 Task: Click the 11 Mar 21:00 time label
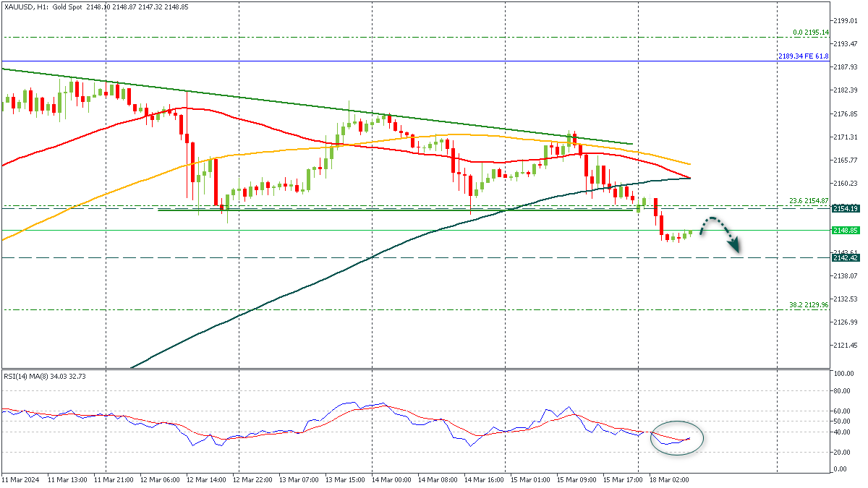(115, 479)
